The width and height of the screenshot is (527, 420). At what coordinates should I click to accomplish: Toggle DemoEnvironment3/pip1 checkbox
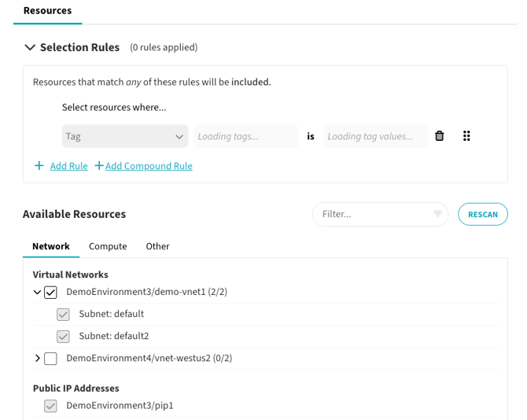(x=50, y=406)
